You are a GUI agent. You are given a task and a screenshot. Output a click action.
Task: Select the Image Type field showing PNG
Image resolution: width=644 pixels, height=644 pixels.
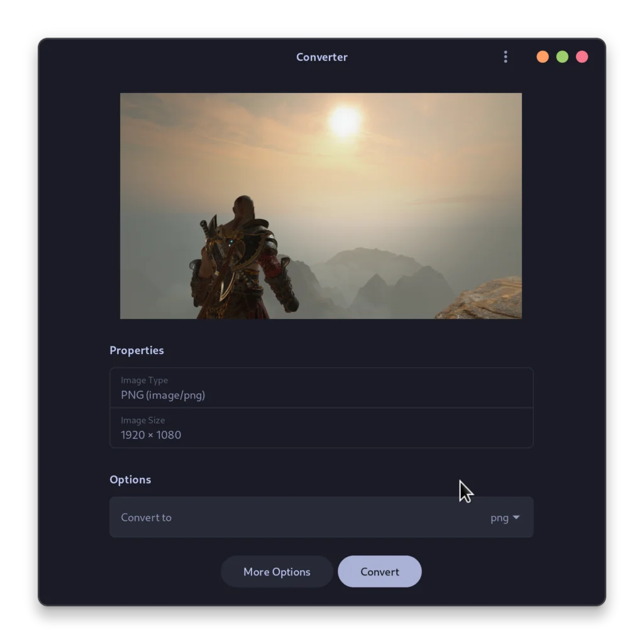pyautogui.click(x=321, y=388)
